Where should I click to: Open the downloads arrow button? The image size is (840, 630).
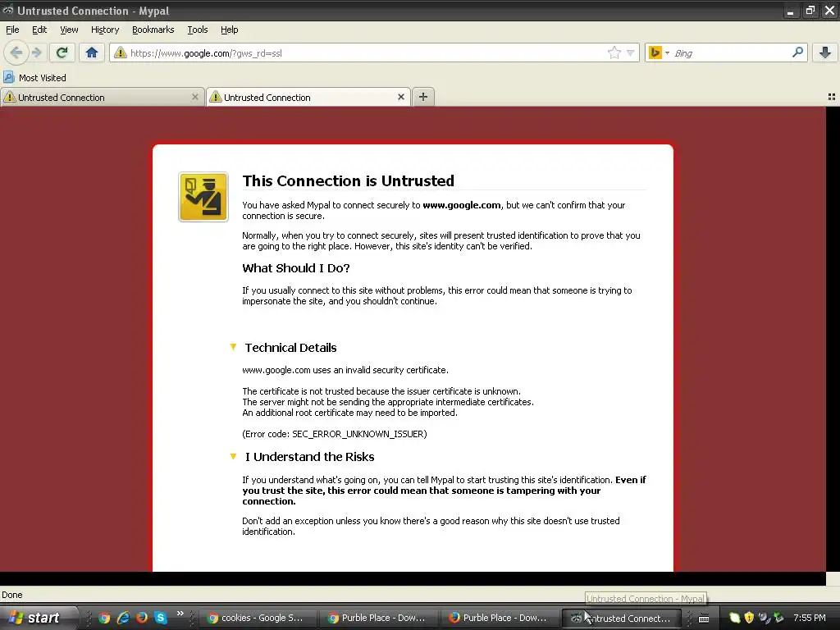pyautogui.click(x=825, y=52)
